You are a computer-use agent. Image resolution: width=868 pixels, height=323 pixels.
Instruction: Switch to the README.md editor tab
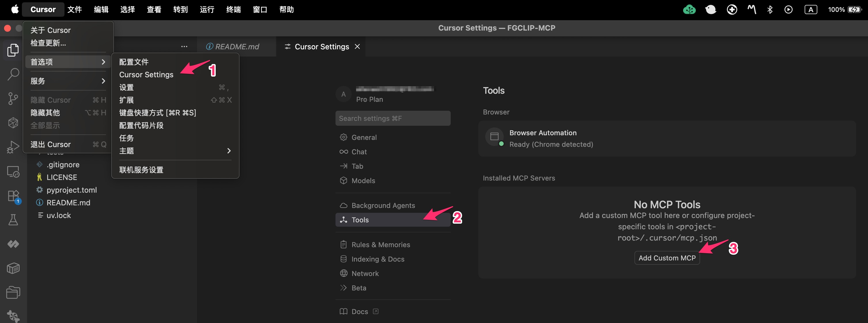[x=236, y=47]
